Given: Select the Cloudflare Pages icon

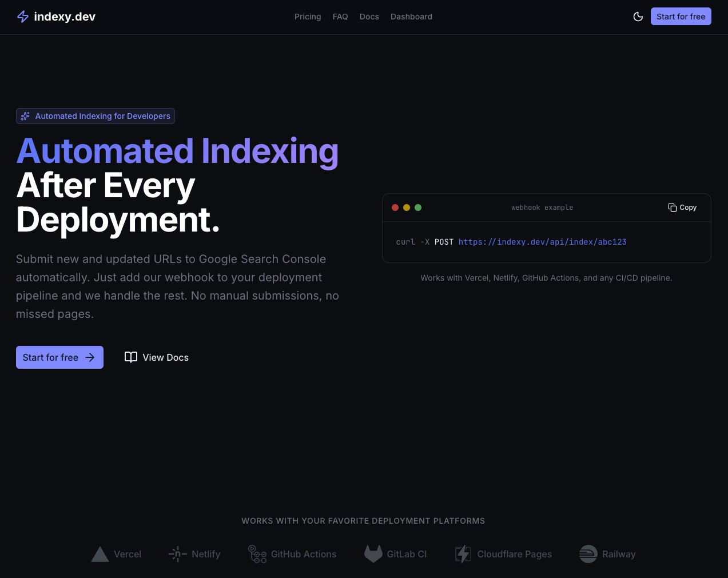Looking at the screenshot, I should (463, 554).
